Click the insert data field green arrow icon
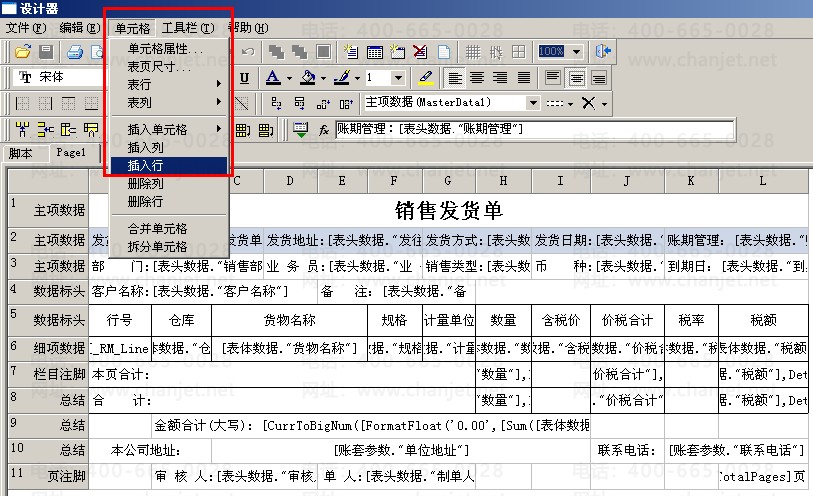The width and height of the screenshot is (813, 496). pos(300,130)
